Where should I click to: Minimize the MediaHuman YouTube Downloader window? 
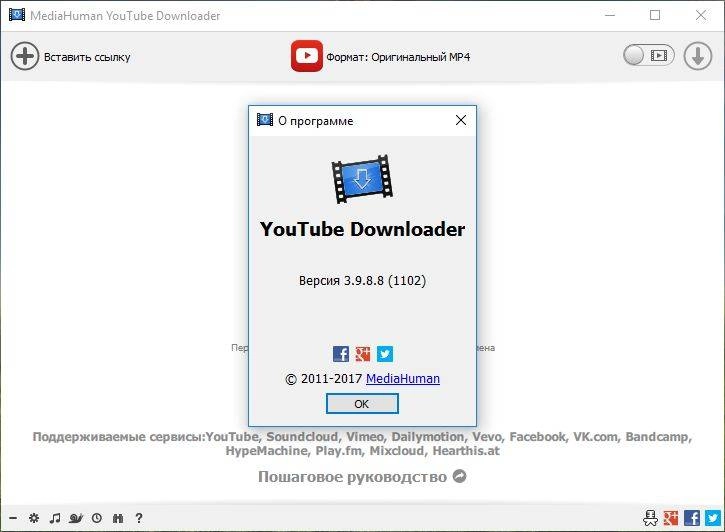point(610,15)
